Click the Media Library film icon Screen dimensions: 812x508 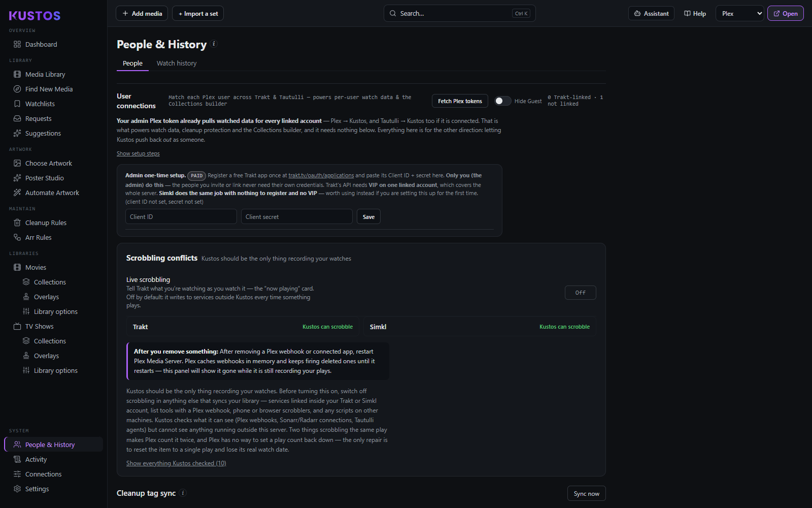(17, 74)
